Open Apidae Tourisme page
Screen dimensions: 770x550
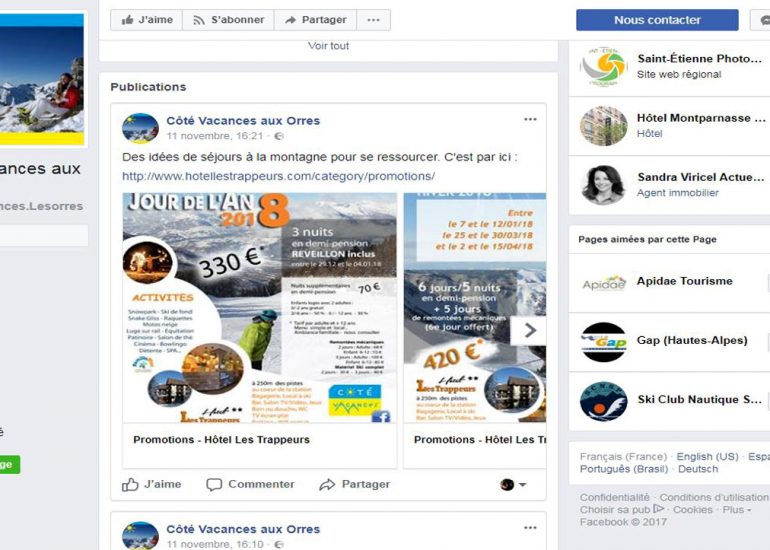tap(685, 281)
